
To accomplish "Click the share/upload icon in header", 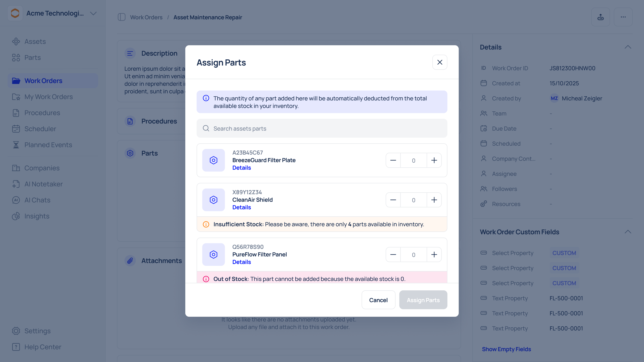I will click(600, 17).
